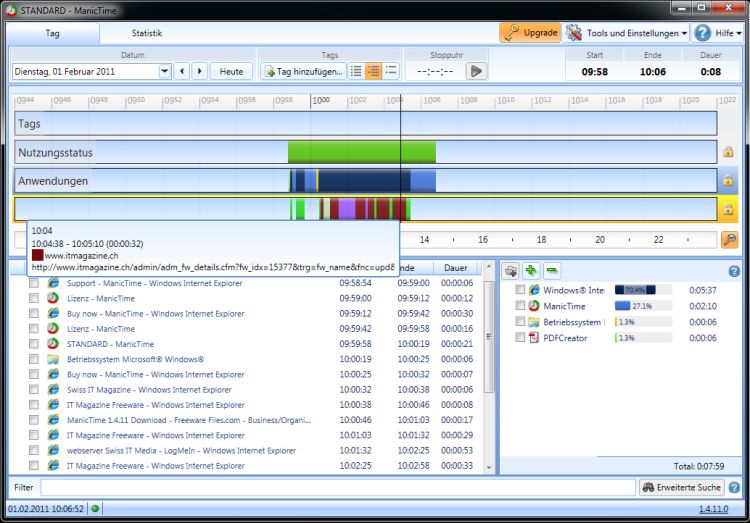Click the green plus expand icon in summary panel

click(531, 270)
